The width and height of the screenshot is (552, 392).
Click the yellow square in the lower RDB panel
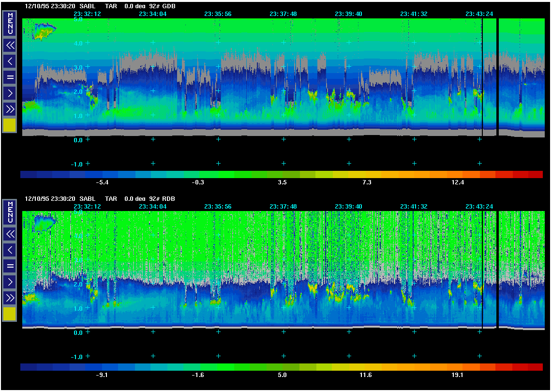[10, 314]
